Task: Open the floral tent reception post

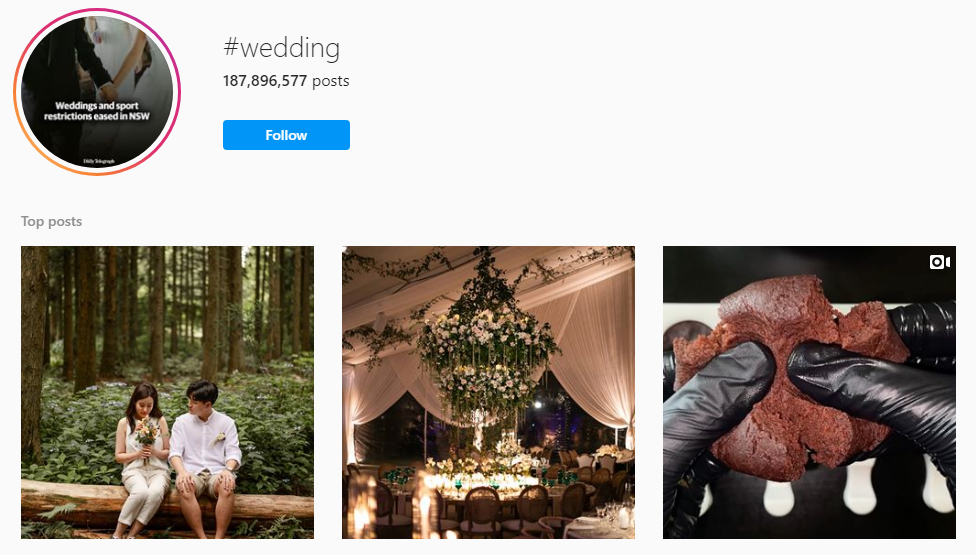Action: [x=489, y=393]
